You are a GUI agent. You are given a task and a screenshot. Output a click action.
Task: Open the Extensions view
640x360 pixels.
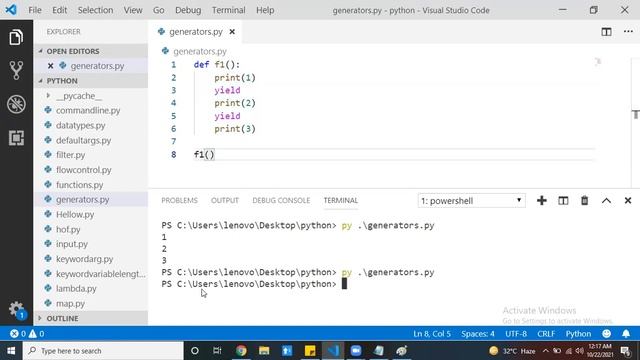coord(16,138)
